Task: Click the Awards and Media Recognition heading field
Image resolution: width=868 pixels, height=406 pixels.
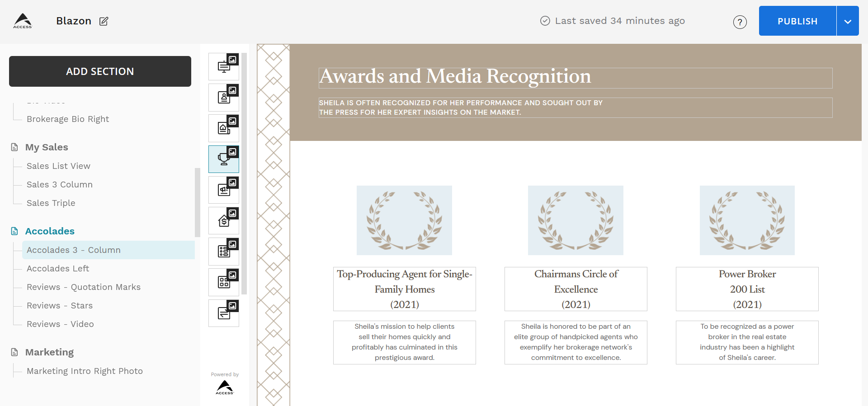Action: [575, 78]
